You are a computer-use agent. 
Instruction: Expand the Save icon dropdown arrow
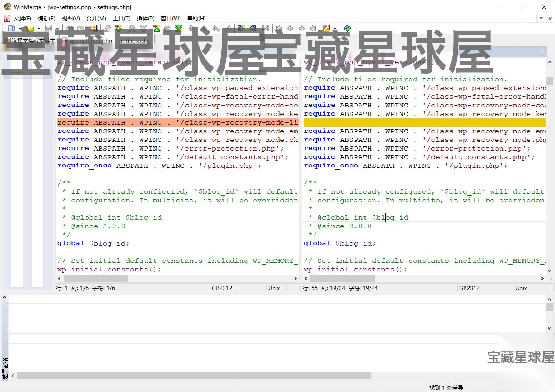(57, 29)
